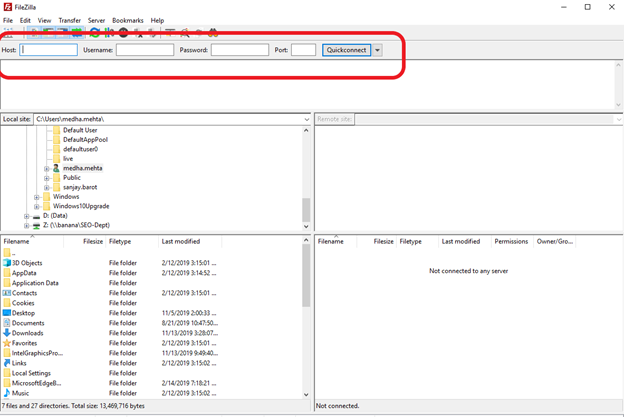Click the Desktop folder icon
Screen dimensions: 624x417
click(x=7, y=313)
